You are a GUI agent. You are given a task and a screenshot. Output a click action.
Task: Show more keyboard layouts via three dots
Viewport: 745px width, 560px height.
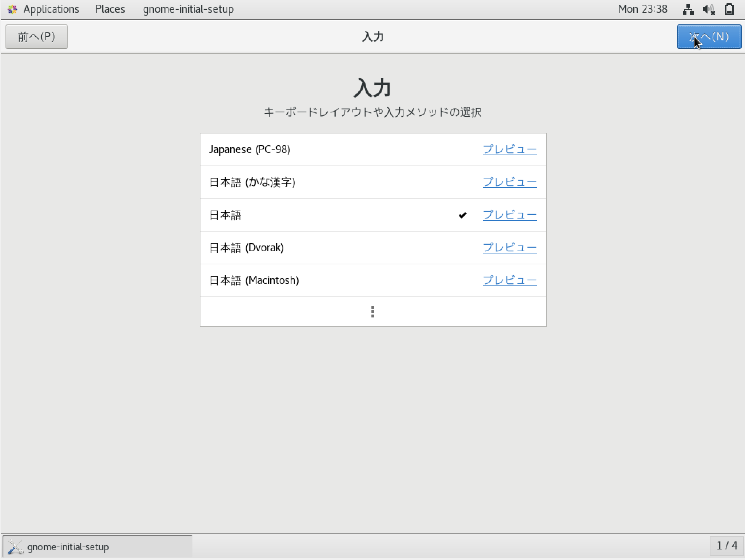click(x=373, y=312)
